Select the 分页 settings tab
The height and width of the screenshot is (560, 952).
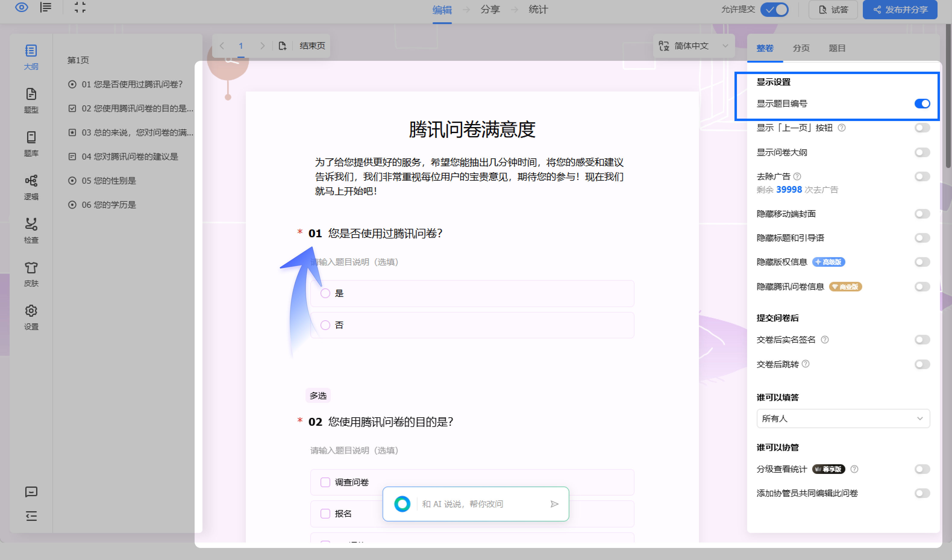tap(801, 48)
